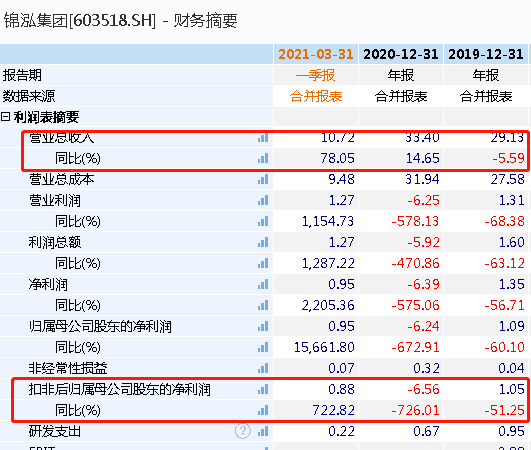This screenshot has width=531, height=450.
Task: Click the -6.24 net profit value
Action: [x=423, y=326]
